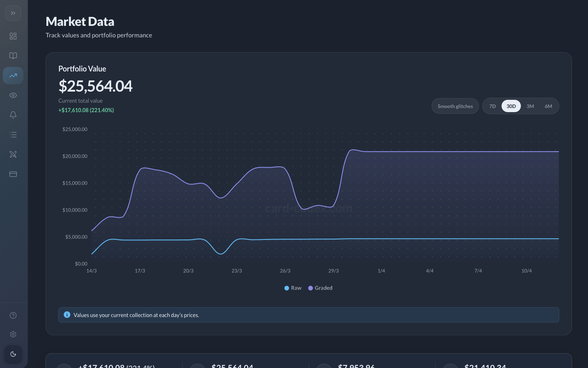Click the Market Data page title

[80, 21]
